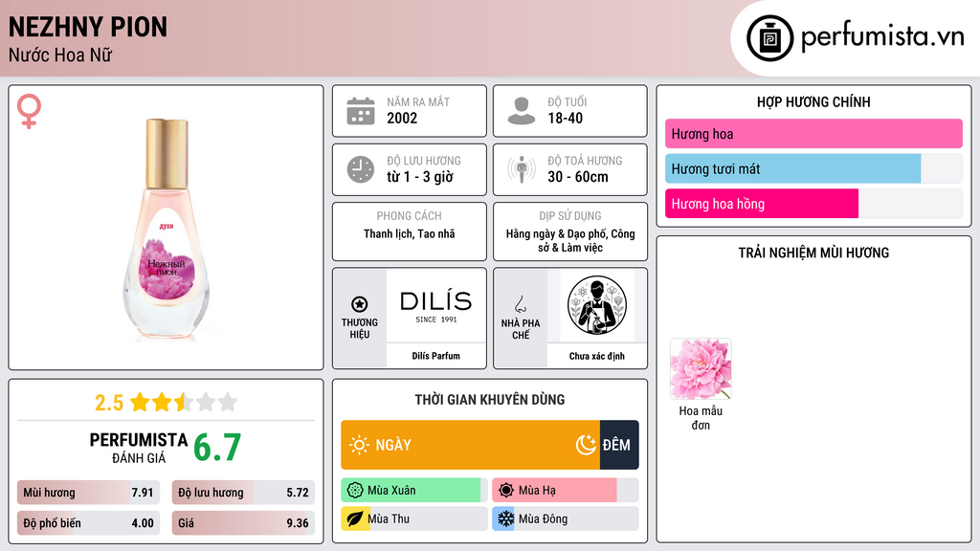Click the Mùi hương 7.91 score bar
This screenshot has width=980, height=551.
pyautogui.click(x=88, y=493)
